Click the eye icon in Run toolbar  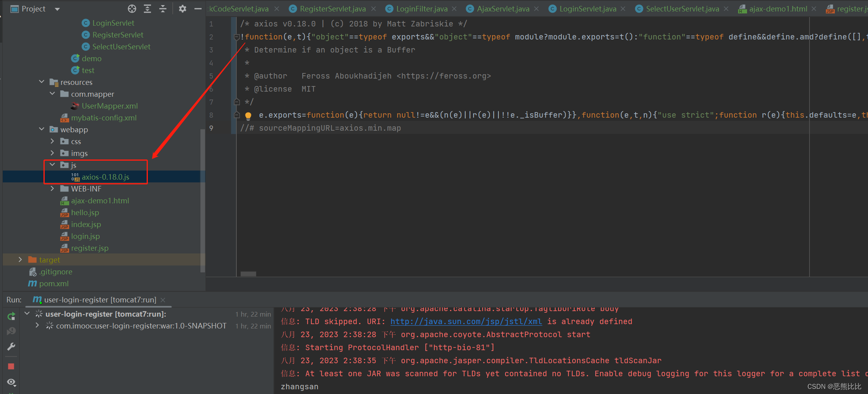tap(11, 382)
